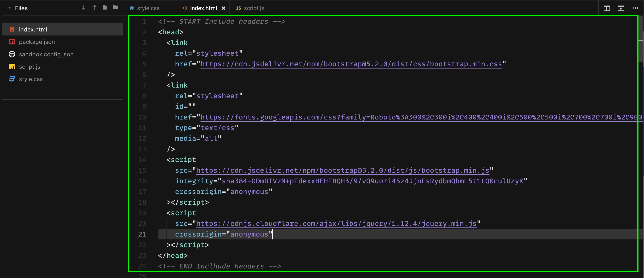Switch to the script.js editor tab
Viewport: 644px width, 278px height.
pyautogui.click(x=256, y=8)
